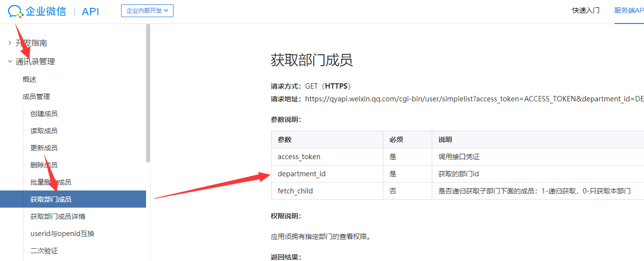Open the 快速入门 tab
The height and width of the screenshot is (261, 644).
[586, 11]
